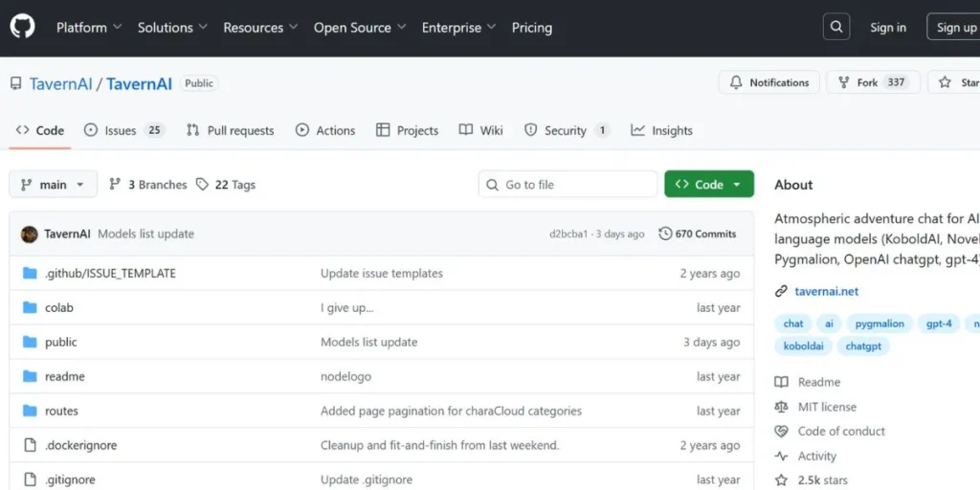Open the Projects tab

(407, 130)
